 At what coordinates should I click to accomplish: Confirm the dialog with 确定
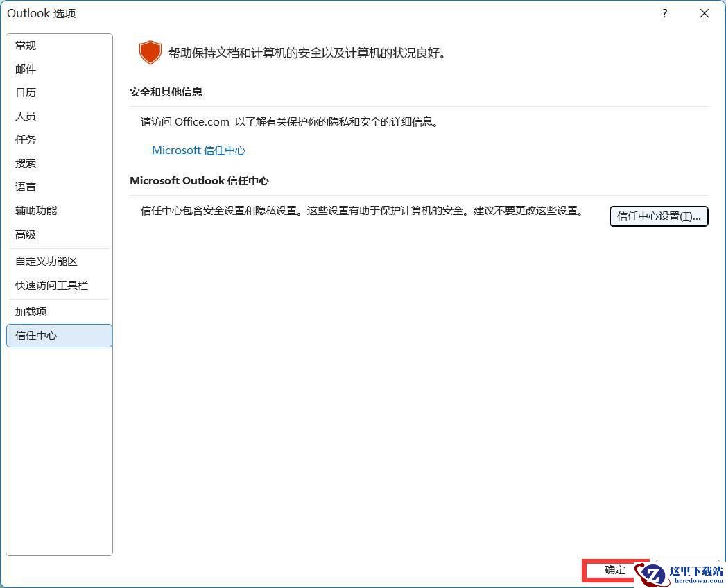tap(615, 570)
